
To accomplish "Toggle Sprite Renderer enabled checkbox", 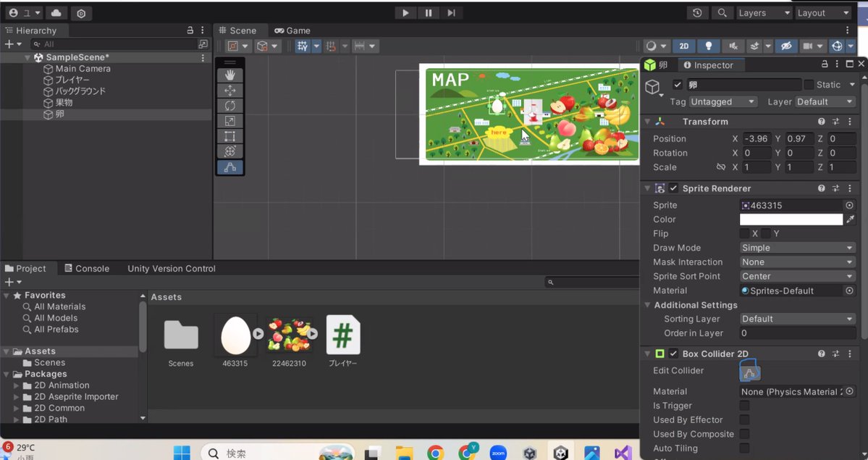I will coord(673,188).
